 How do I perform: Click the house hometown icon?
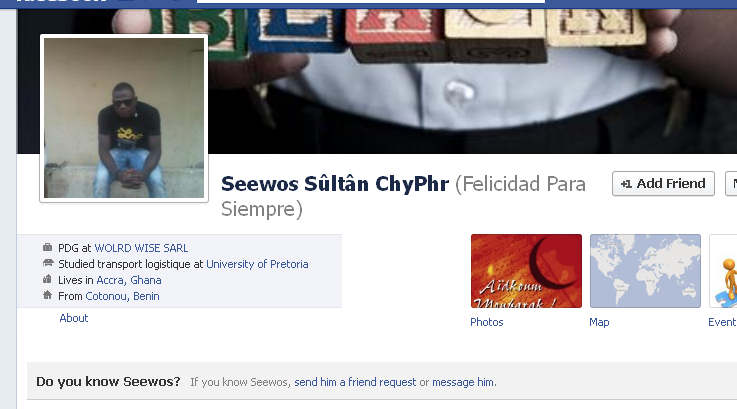coord(47,295)
